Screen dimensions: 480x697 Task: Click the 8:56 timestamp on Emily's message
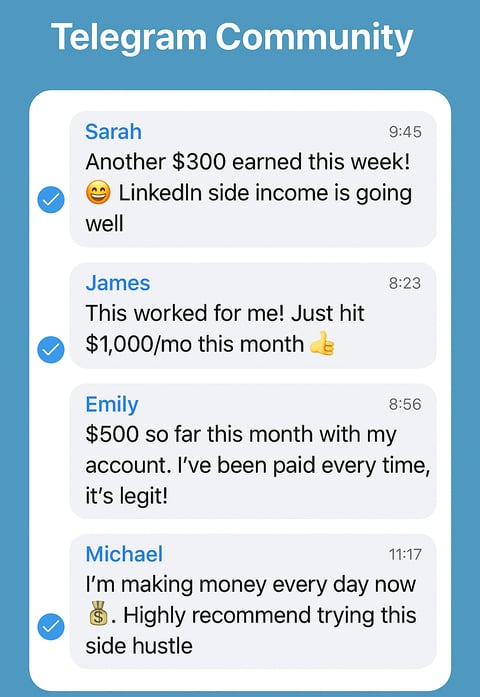(x=405, y=404)
